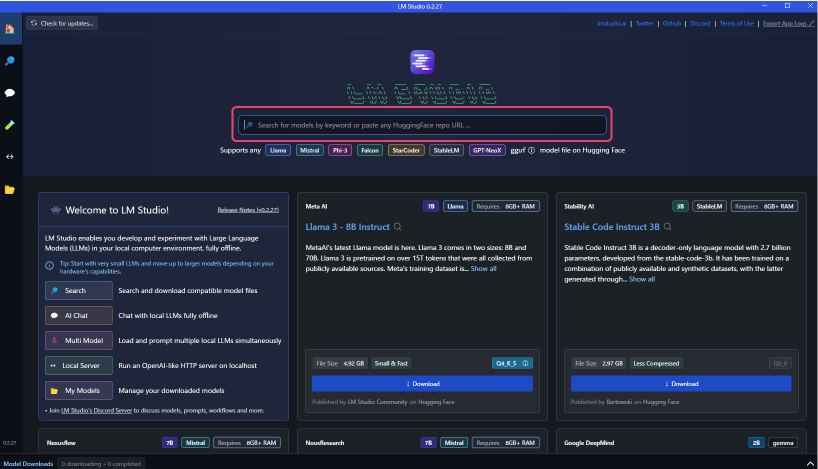Viewport: 818px width, 469px height.
Task: Open the Search icon in left sidebar
Action: click(10, 61)
